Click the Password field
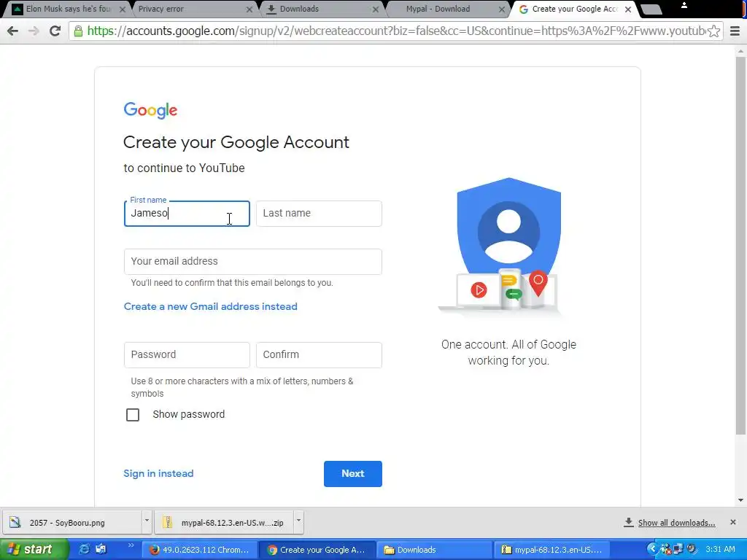This screenshot has width=747, height=560. pyautogui.click(x=187, y=355)
